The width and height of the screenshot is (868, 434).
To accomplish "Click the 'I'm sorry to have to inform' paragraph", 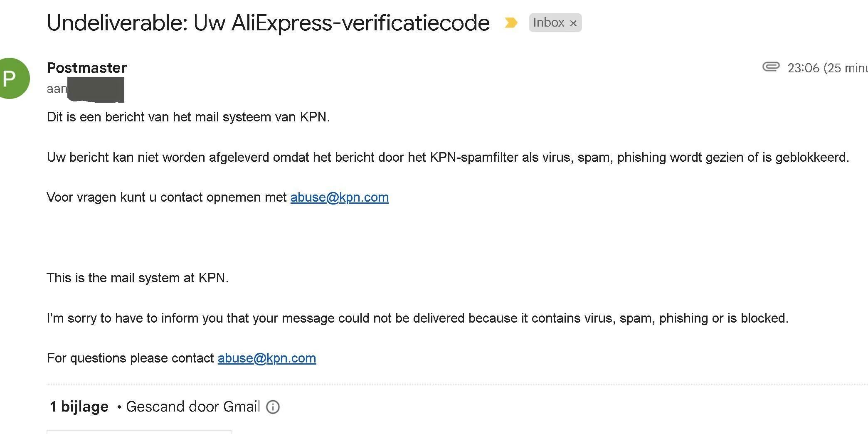I will tap(417, 318).
